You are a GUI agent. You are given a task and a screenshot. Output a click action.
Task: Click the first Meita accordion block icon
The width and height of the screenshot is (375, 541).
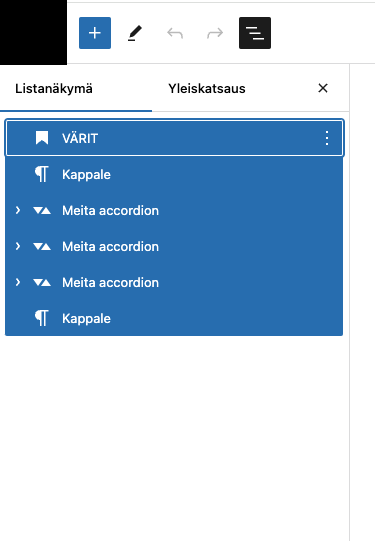point(42,210)
